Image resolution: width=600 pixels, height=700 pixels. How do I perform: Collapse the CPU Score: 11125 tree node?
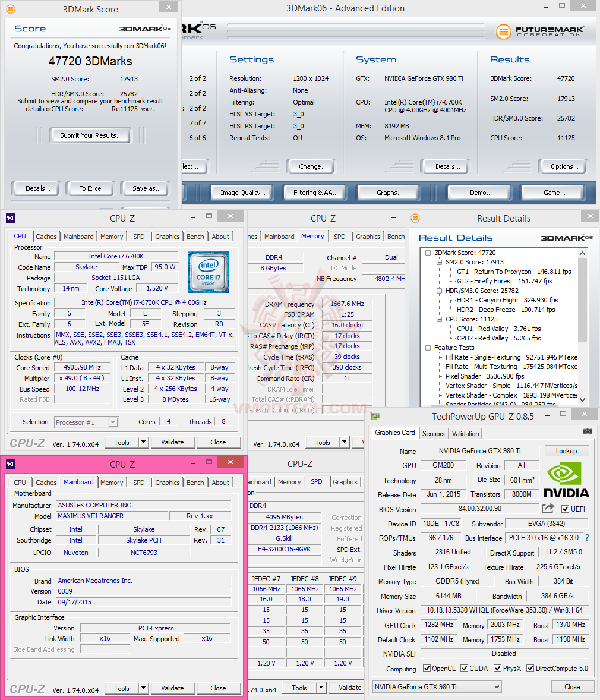(439, 319)
